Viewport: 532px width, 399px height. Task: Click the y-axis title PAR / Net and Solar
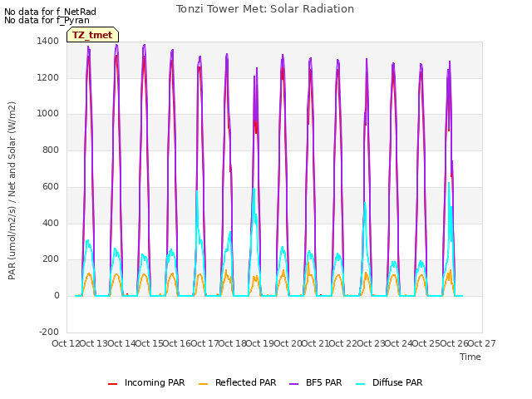click(12, 190)
